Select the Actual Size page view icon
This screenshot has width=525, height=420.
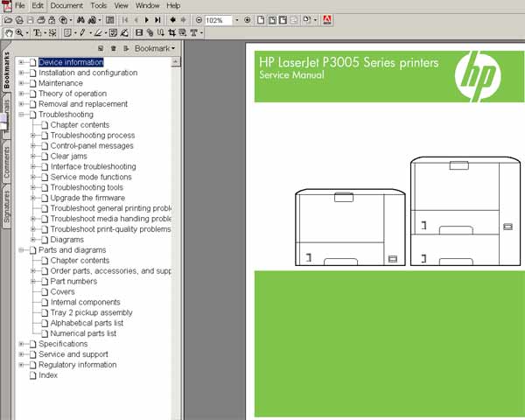(x=261, y=20)
